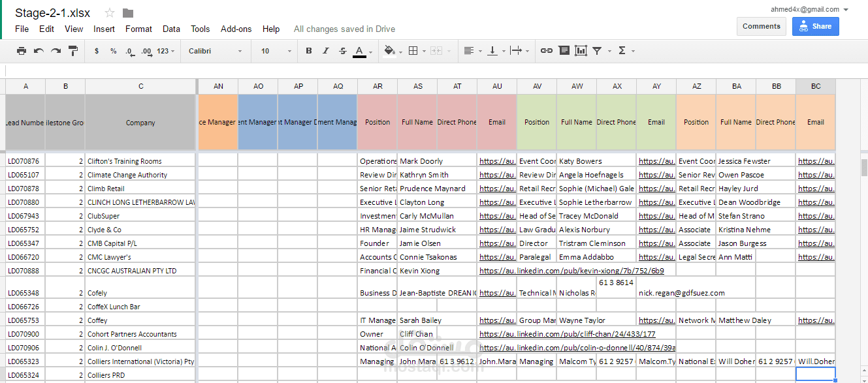
Task: Open the Tools menu
Action: pos(200,29)
